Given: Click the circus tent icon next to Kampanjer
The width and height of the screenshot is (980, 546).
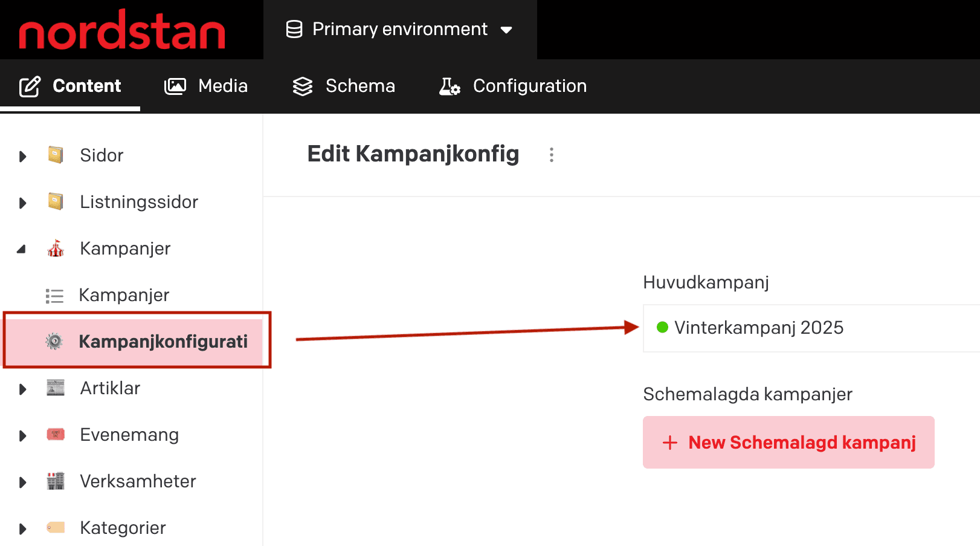Looking at the screenshot, I should (55, 249).
